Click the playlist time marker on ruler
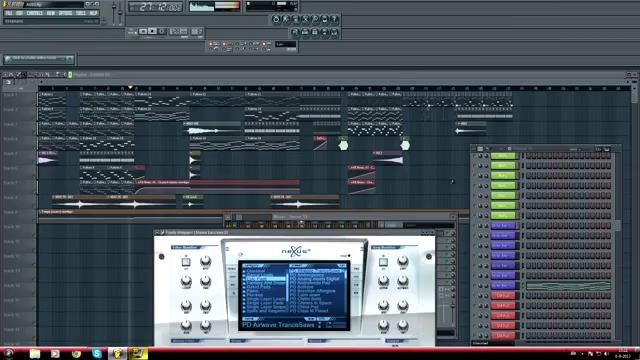Image resolution: width=640 pixels, height=360 pixels. [131, 87]
